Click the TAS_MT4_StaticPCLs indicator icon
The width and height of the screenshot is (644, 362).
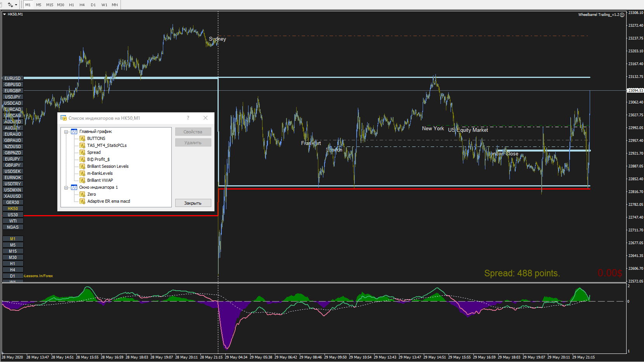point(82,145)
